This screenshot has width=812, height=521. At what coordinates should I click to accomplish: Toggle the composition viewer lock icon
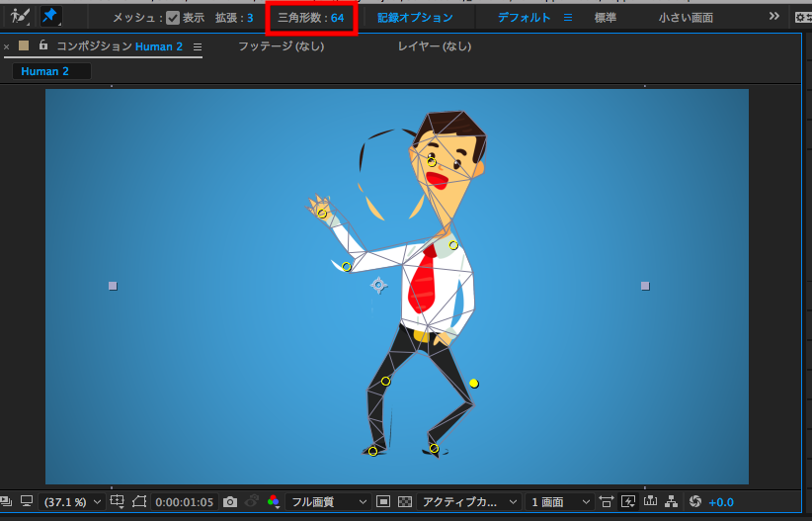[43, 45]
